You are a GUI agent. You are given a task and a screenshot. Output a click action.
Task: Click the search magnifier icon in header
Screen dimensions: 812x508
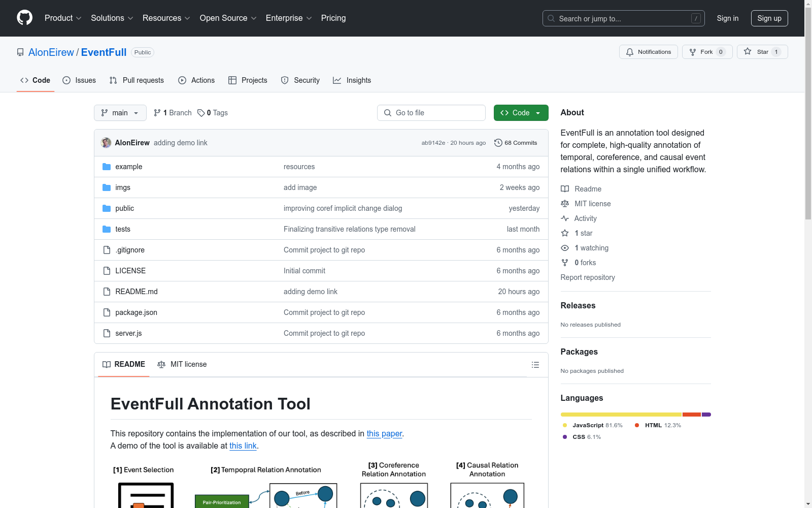pos(551,18)
